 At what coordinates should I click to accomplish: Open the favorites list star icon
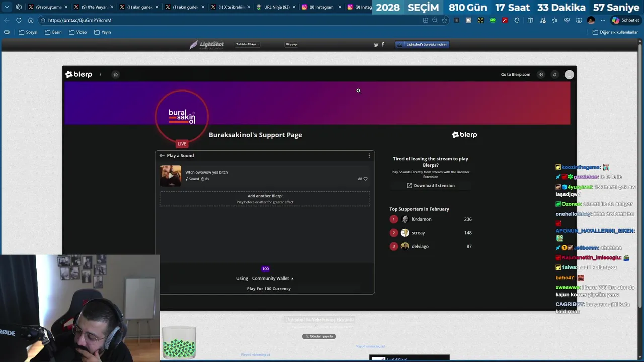tap(554, 20)
